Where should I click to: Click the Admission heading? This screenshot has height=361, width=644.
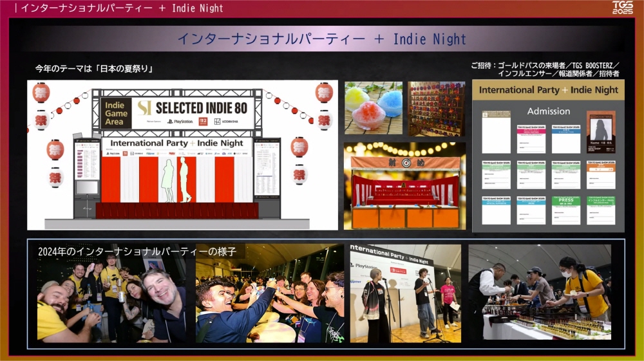(548, 111)
